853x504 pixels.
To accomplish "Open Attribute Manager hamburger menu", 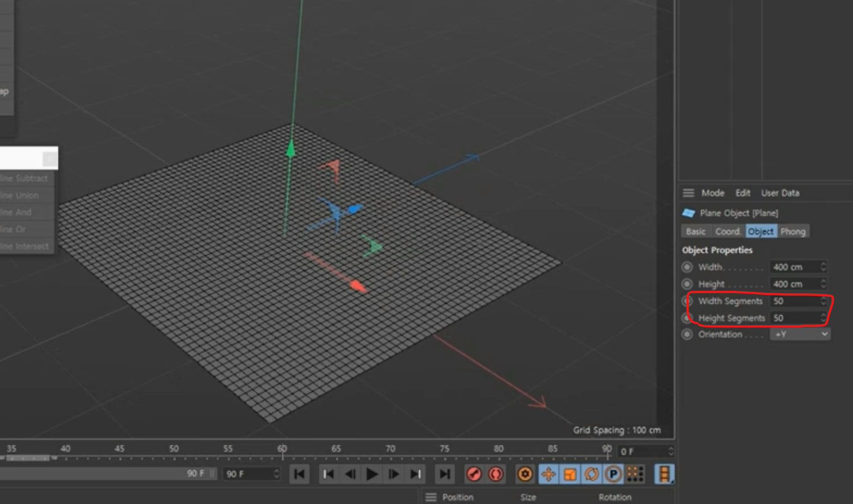I will pyautogui.click(x=688, y=193).
